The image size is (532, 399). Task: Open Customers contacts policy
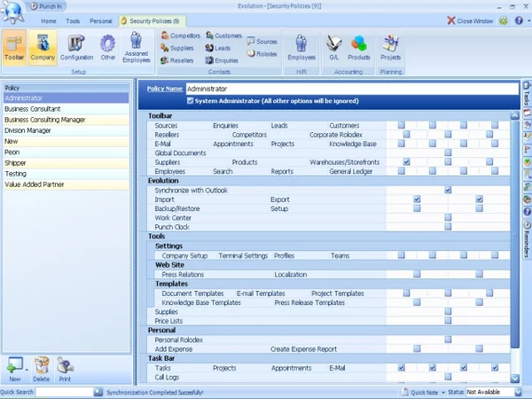click(x=224, y=35)
